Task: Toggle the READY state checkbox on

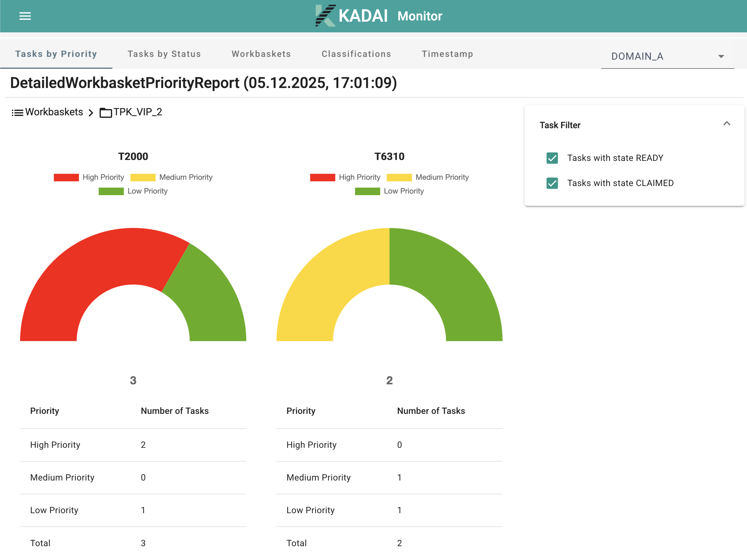Action: [552, 158]
